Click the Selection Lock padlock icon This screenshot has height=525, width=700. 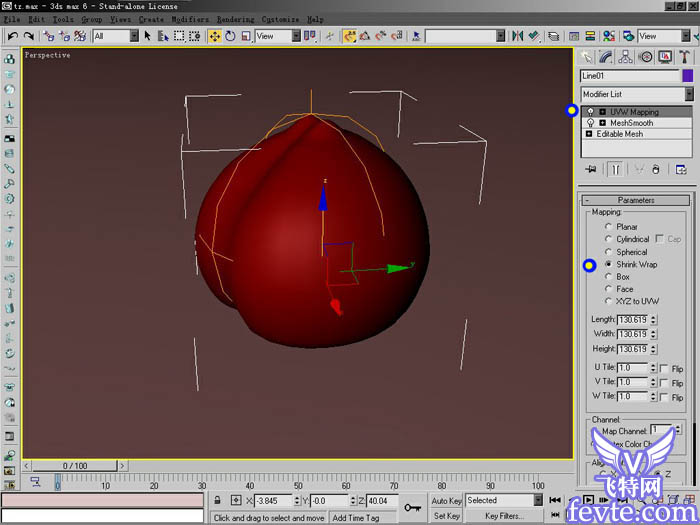pos(219,500)
